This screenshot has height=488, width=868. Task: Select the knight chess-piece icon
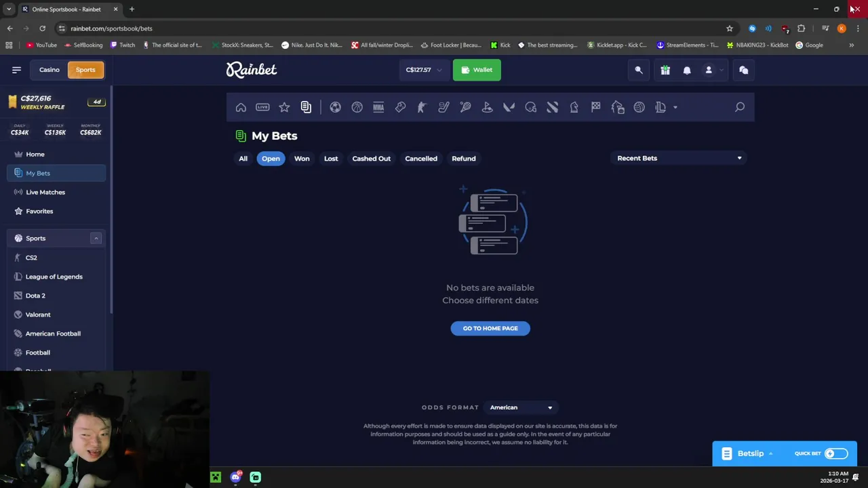574,107
